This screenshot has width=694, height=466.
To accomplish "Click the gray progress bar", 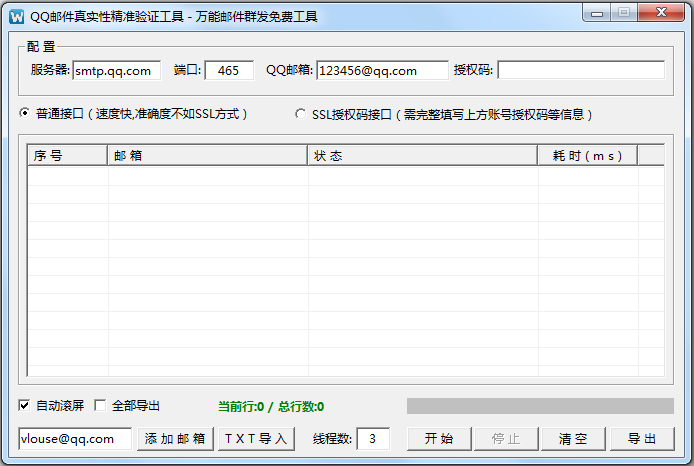I will click(540, 406).
